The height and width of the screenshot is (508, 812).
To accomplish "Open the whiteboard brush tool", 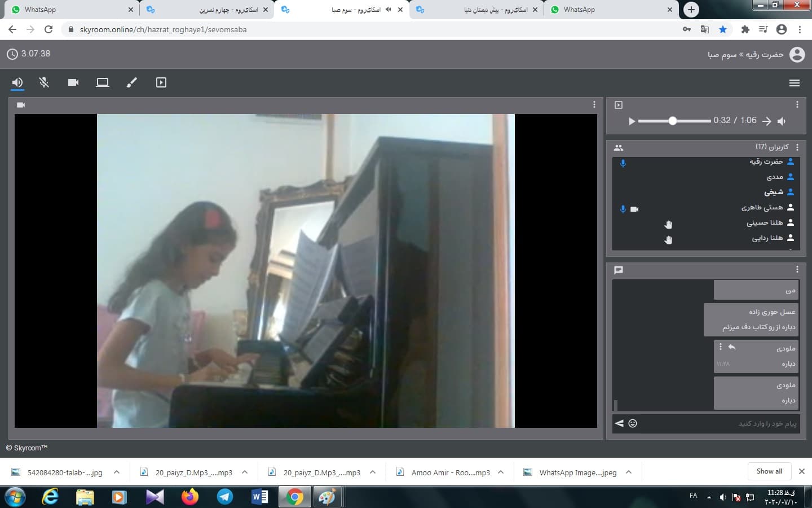I will point(132,82).
